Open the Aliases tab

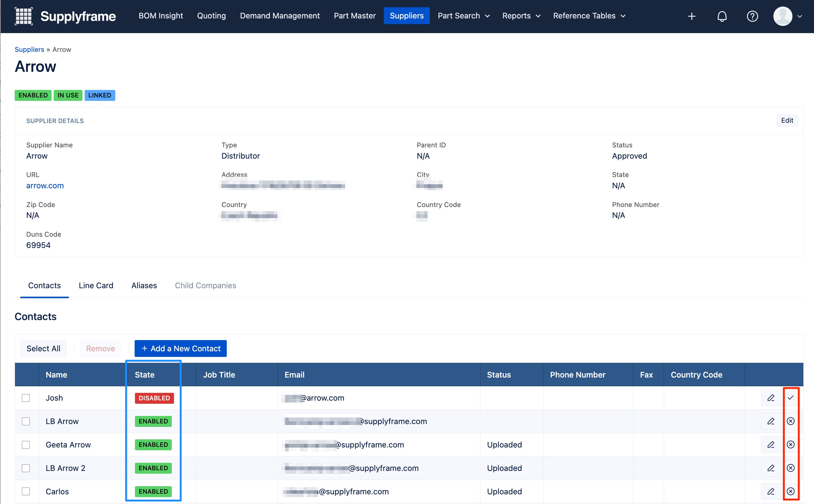[x=144, y=285]
